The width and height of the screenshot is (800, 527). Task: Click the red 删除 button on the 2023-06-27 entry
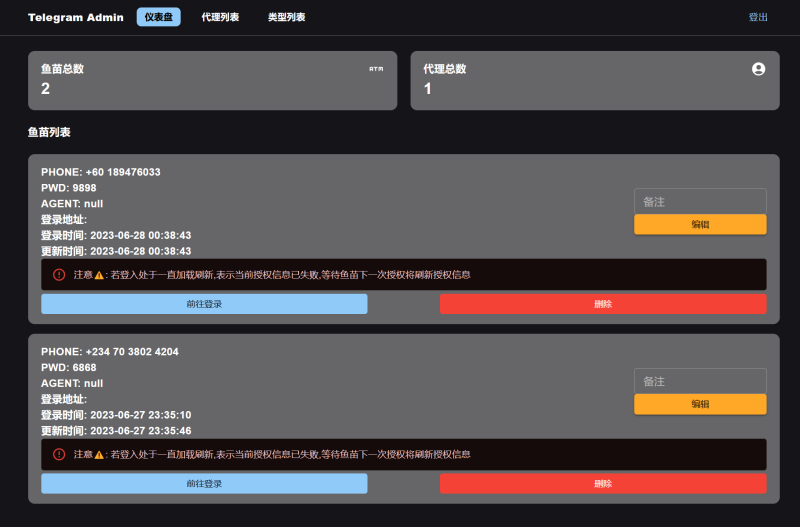(603, 484)
